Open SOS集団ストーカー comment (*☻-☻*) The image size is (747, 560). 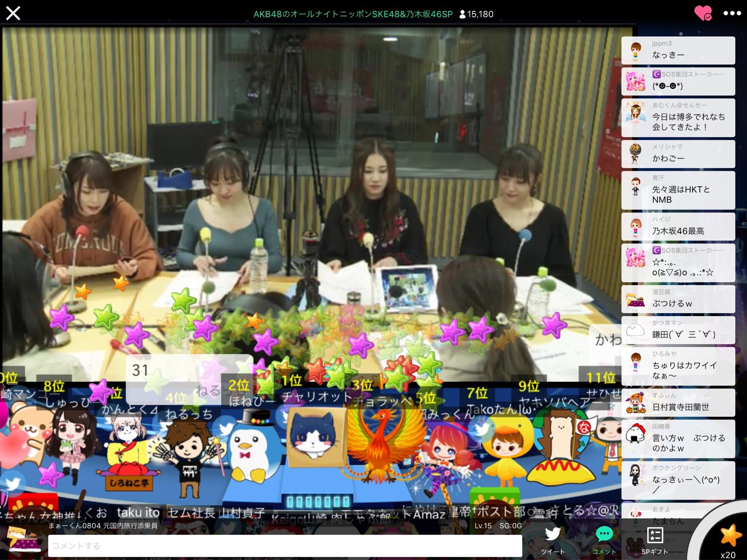point(678,82)
